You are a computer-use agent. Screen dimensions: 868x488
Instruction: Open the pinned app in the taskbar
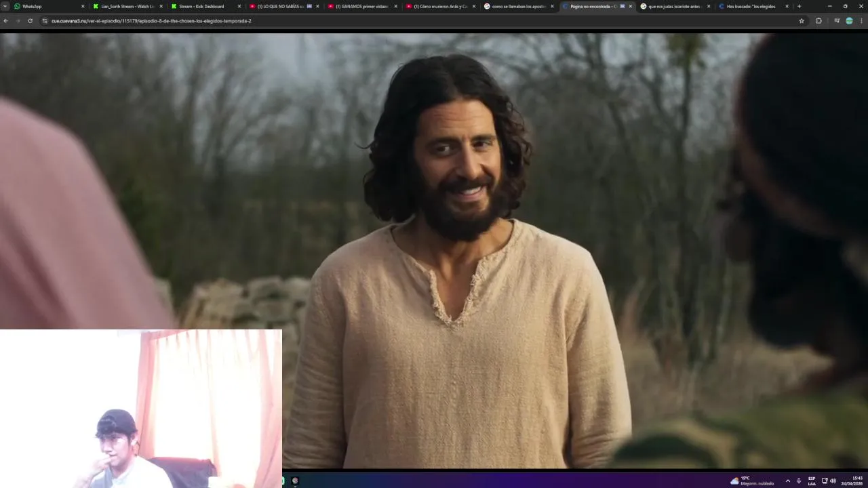(295, 481)
